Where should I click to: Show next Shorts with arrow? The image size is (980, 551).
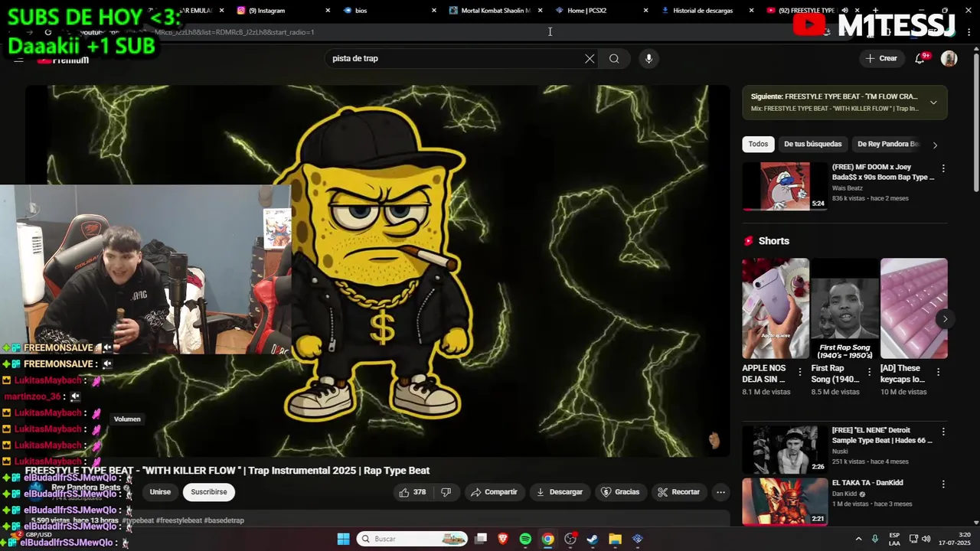[945, 319]
